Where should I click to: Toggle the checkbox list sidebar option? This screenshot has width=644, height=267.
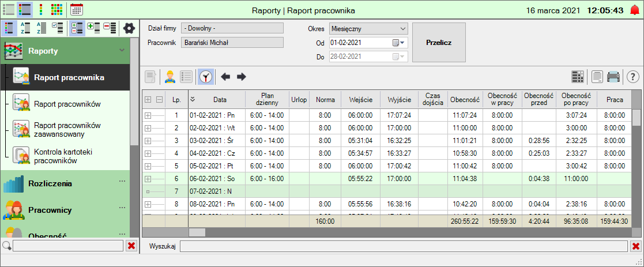point(57,28)
